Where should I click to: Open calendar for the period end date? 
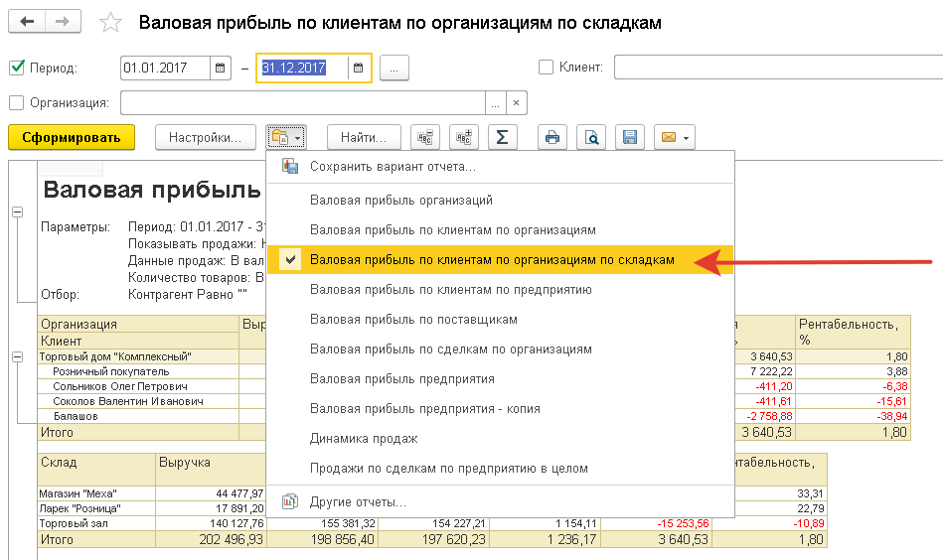click(x=359, y=68)
